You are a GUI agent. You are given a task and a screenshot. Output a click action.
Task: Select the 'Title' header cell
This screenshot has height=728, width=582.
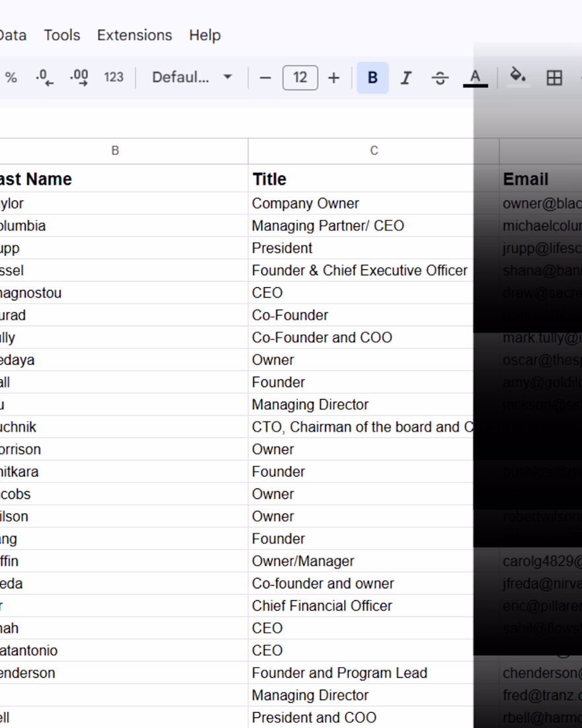(374, 179)
